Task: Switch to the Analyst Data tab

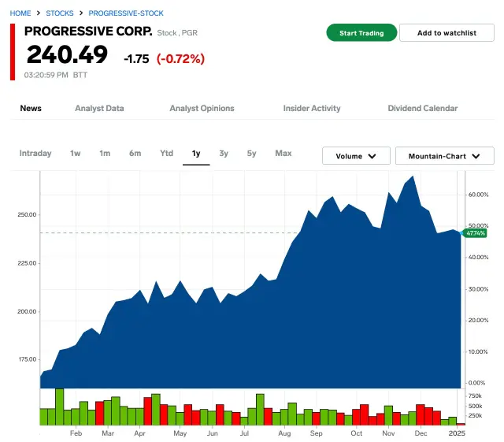Action: [x=99, y=108]
